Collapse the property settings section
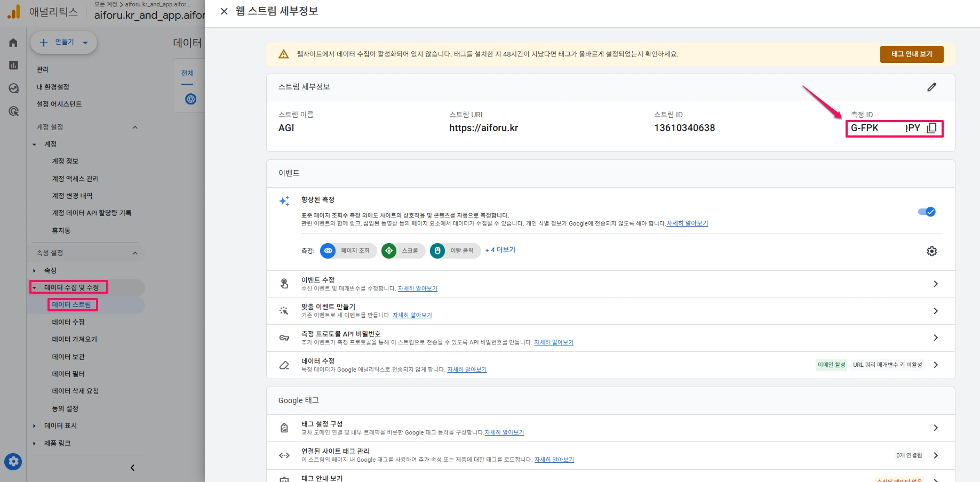 coord(135,253)
